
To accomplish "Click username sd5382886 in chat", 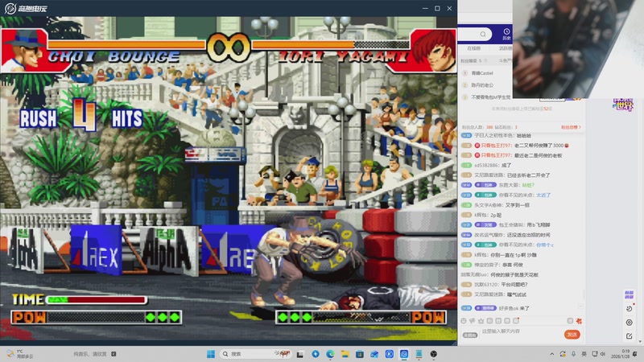I will click(x=486, y=165).
